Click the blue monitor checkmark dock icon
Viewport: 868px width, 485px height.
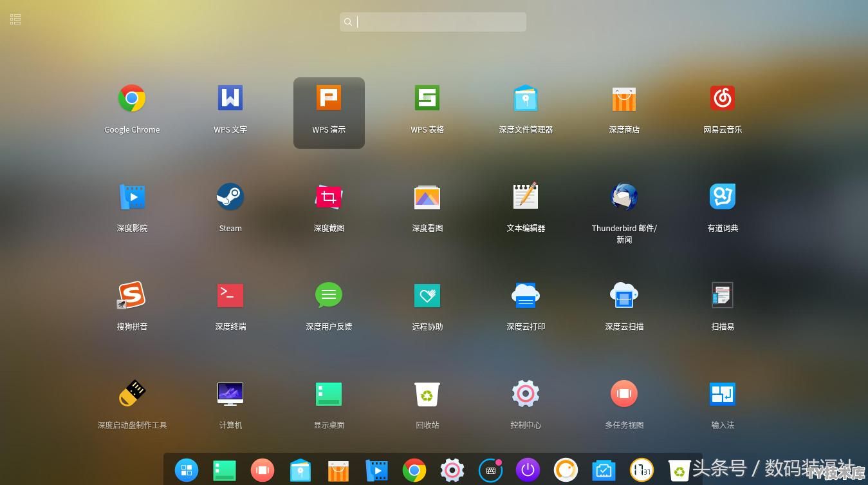pos(604,470)
